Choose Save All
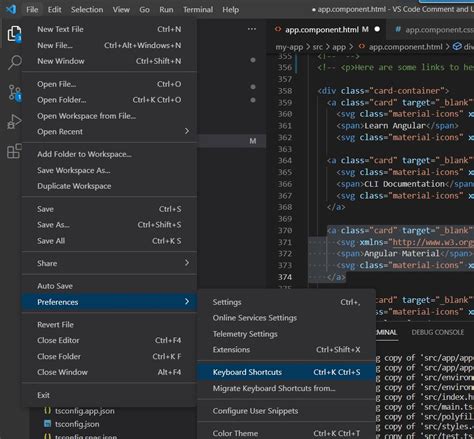474x439 pixels. point(109,241)
